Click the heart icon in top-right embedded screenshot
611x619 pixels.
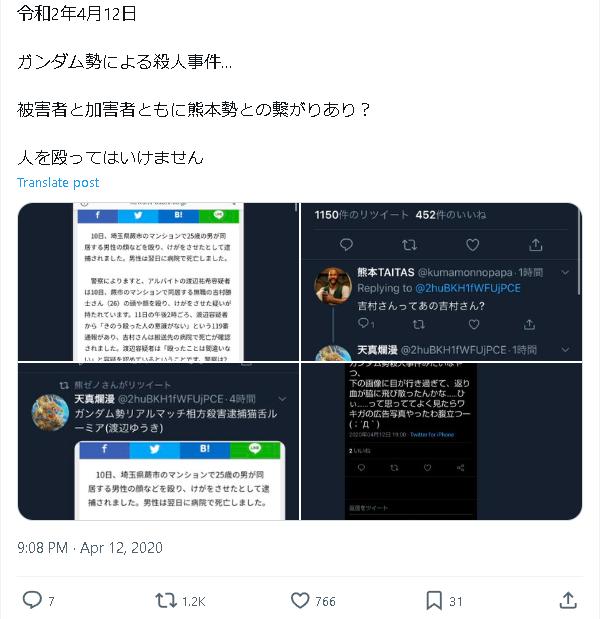pyautogui.click(x=472, y=245)
